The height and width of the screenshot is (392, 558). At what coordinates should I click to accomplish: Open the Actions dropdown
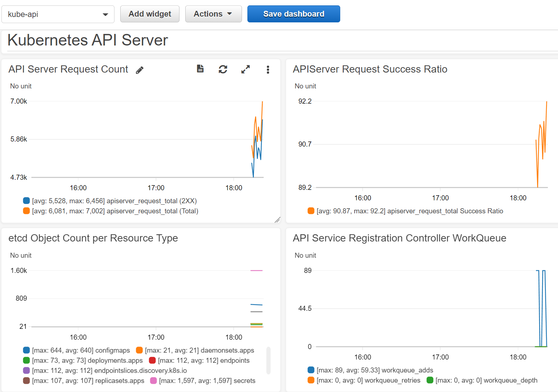coord(213,14)
